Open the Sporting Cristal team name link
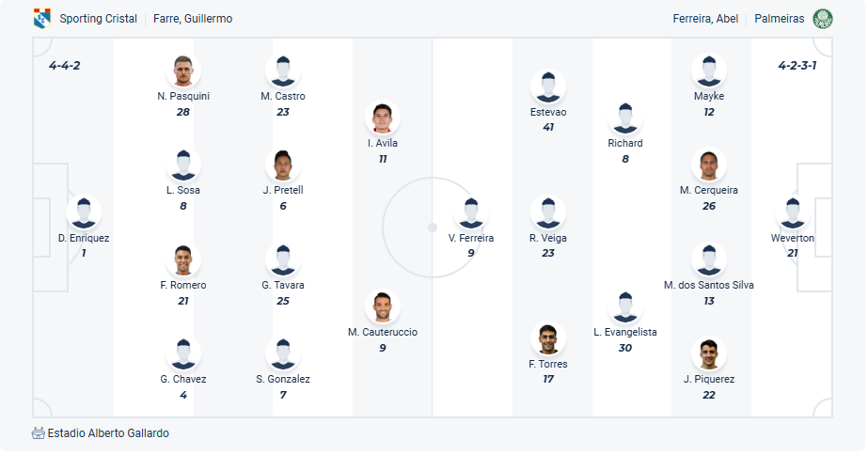 point(98,19)
